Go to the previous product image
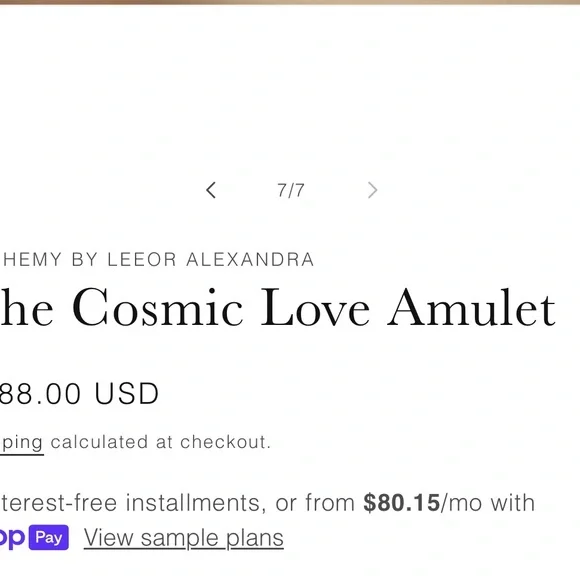 (x=211, y=190)
